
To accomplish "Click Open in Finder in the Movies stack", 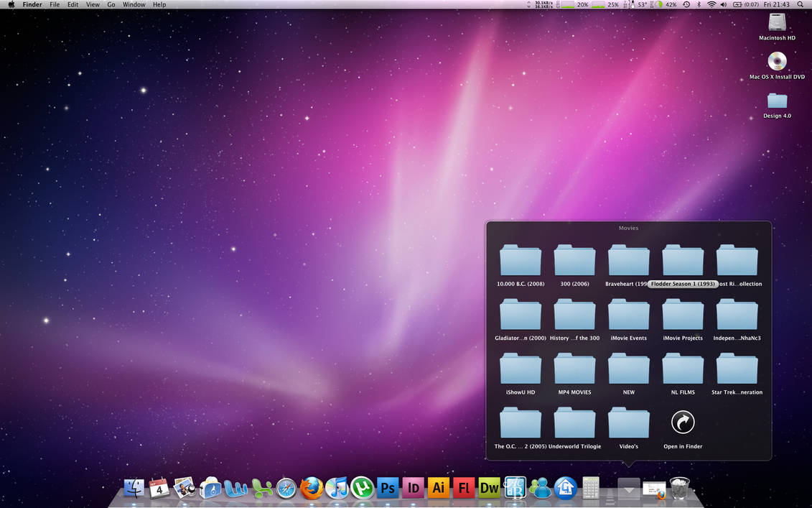I will point(682,422).
